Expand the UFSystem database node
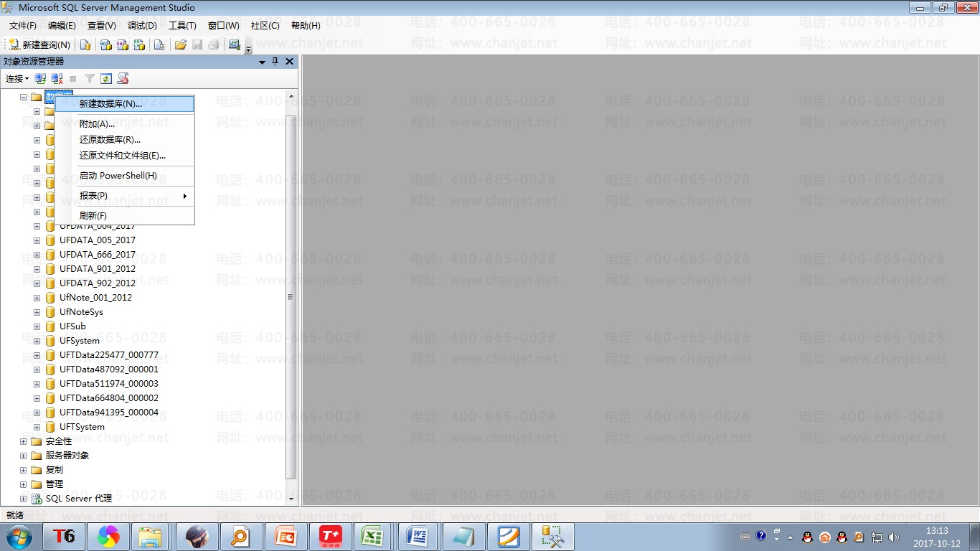 (x=37, y=341)
